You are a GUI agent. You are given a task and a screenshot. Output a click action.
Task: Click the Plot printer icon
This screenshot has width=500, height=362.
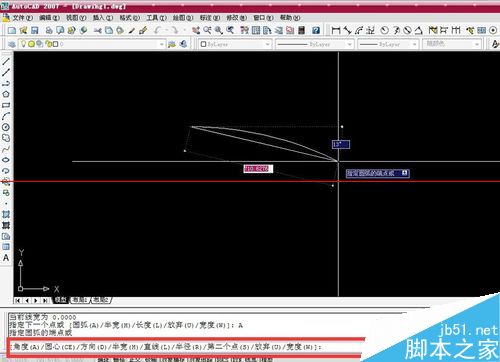(x=49, y=31)
